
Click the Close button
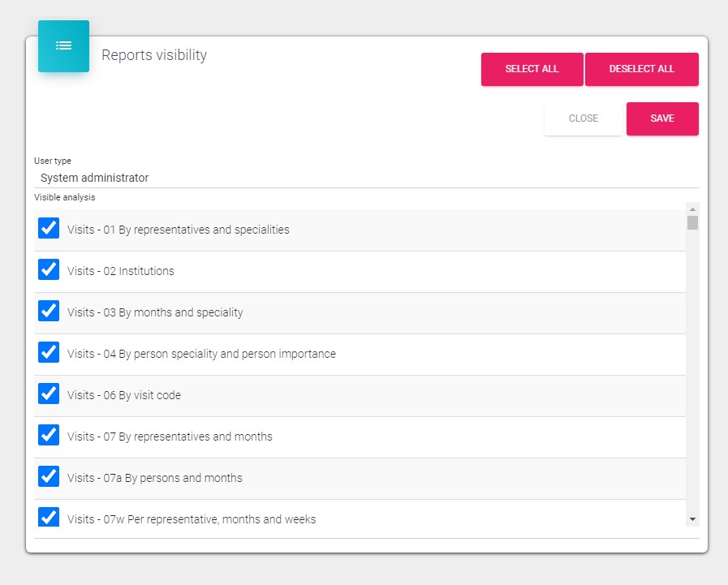pyautogui.click(x=583, y=118)
